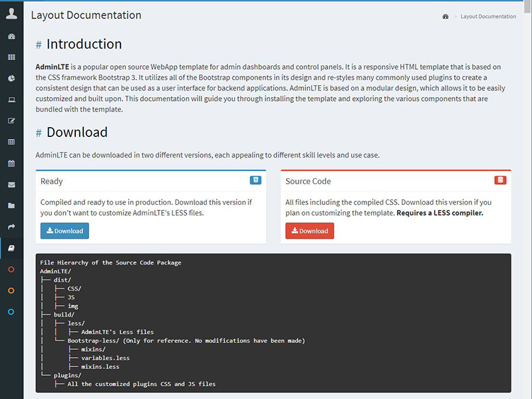The width and height of the screenshot is (532, 399).
Task: Click the "Introduction" section heading text
Action: [84, 44]
